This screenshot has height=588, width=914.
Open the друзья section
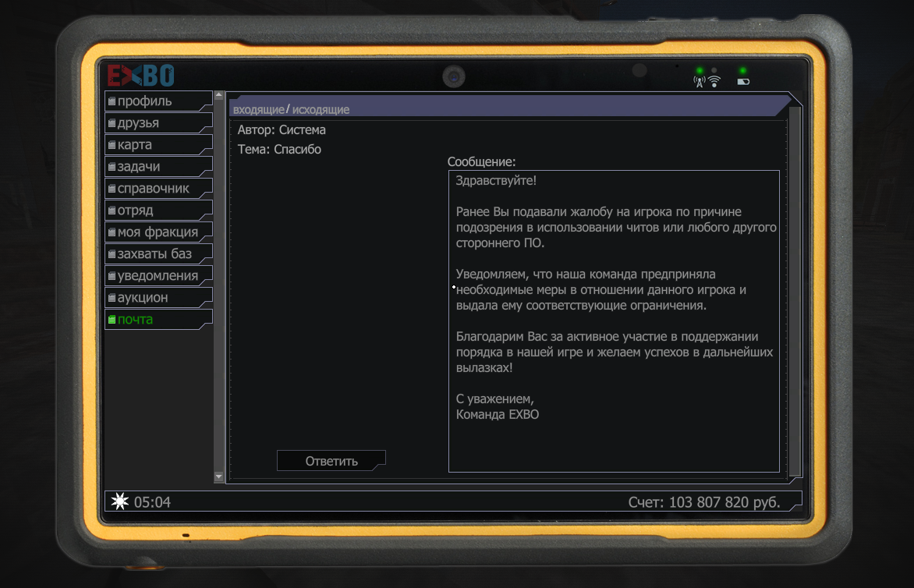(x=158, y=123)
